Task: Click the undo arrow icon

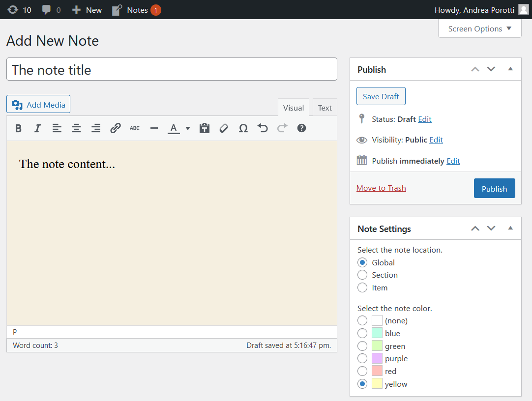Action: 263,128
